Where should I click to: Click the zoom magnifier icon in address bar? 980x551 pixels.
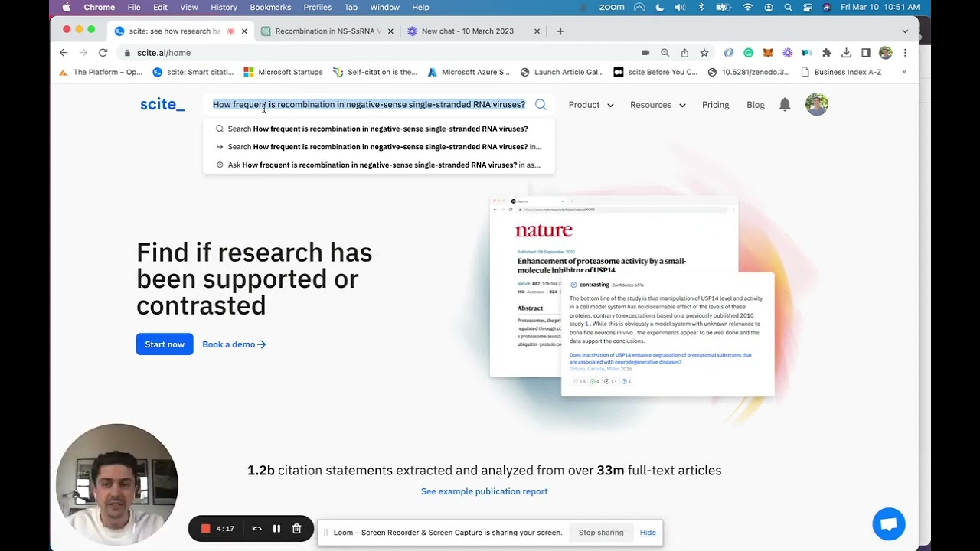pos(665,53)
